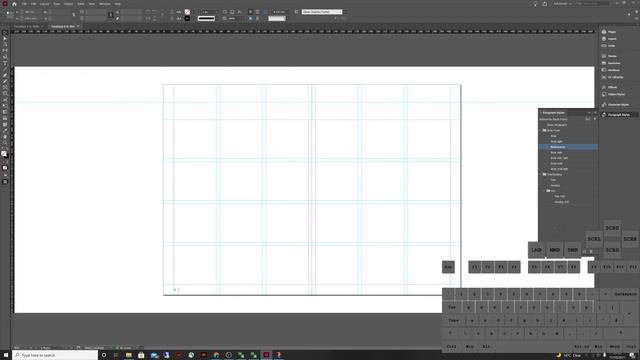Open the Pages panel

[609, 32]
